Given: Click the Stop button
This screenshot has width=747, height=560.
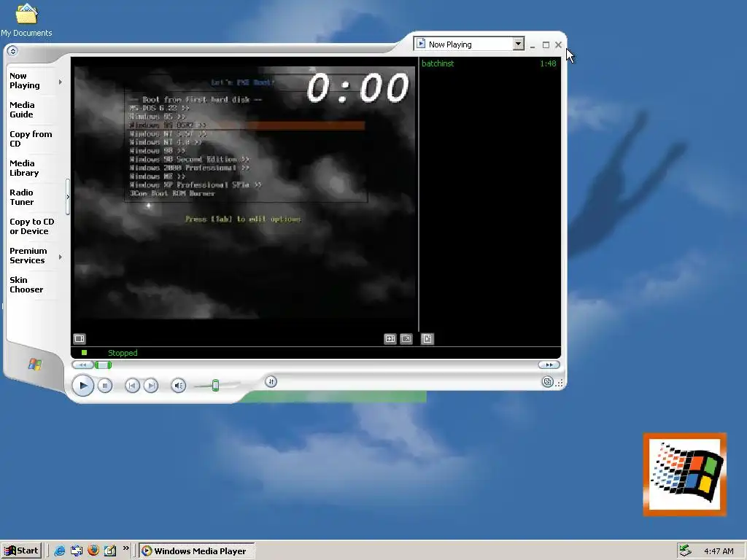Looking at the screenshot, I should point(105,385).
